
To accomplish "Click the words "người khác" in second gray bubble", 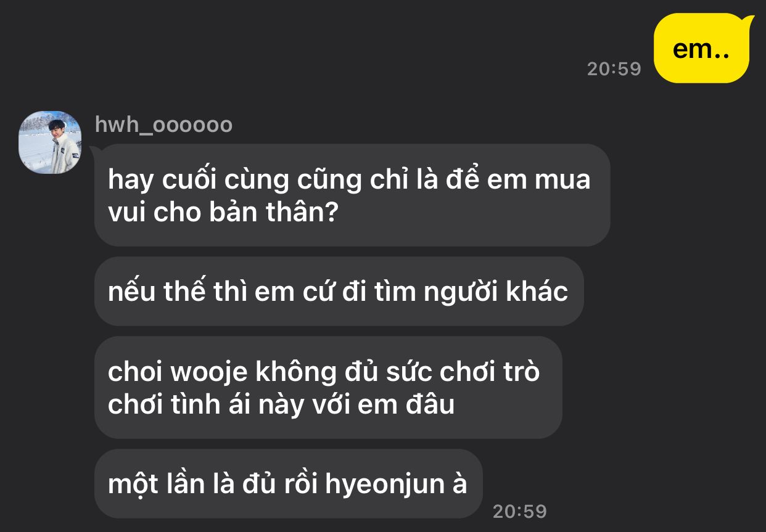I will coord(496,292).
